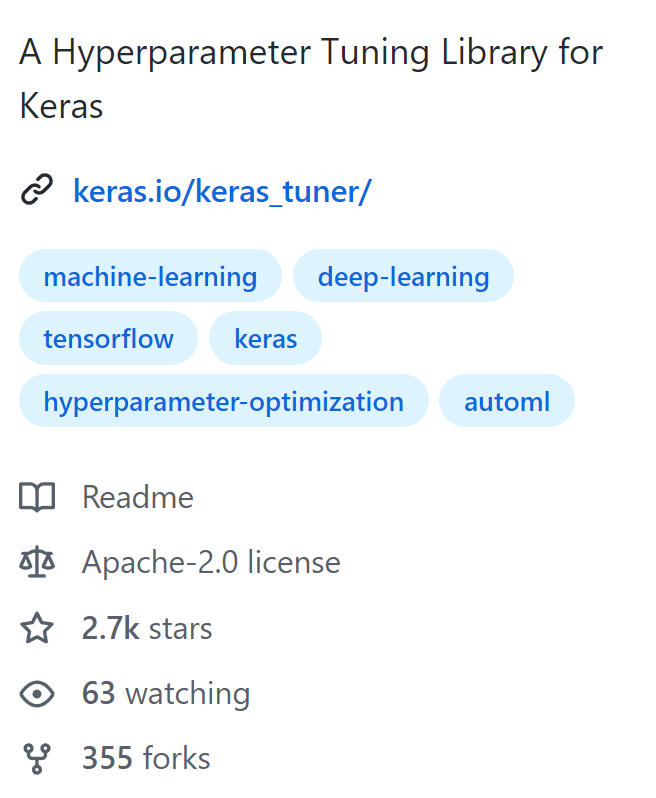This screenshot has height=798, width=656.
Task: Open the tensorflow topic tag
Action: point(108,338)
